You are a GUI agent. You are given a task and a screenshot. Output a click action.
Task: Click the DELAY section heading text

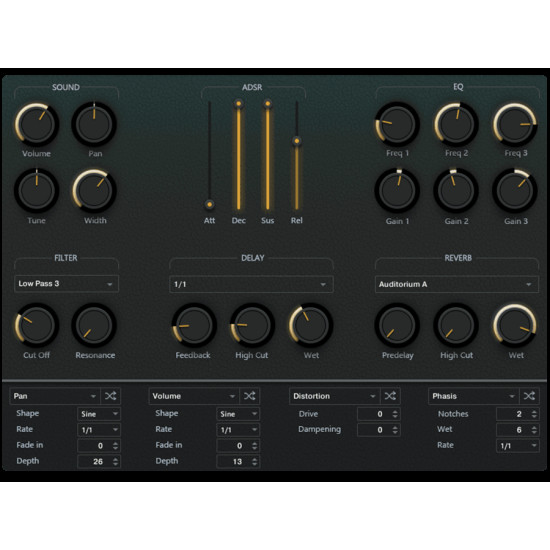[253, 258]
